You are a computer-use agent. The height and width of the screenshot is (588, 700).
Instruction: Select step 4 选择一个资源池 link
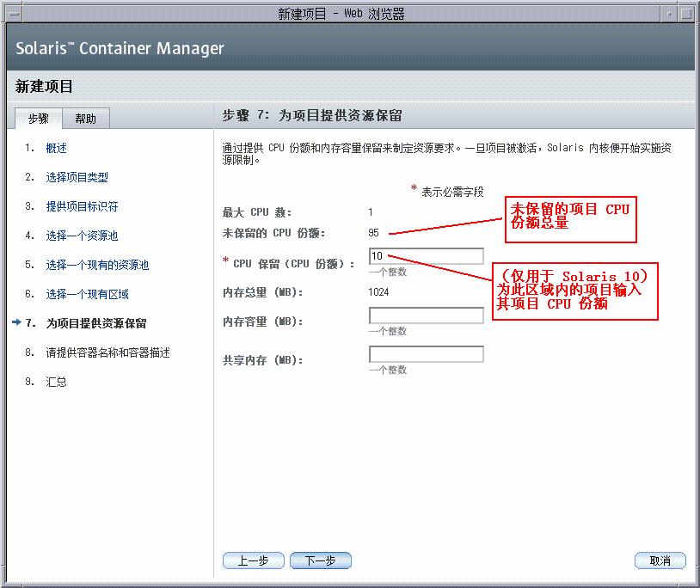[x=83, y=236]
